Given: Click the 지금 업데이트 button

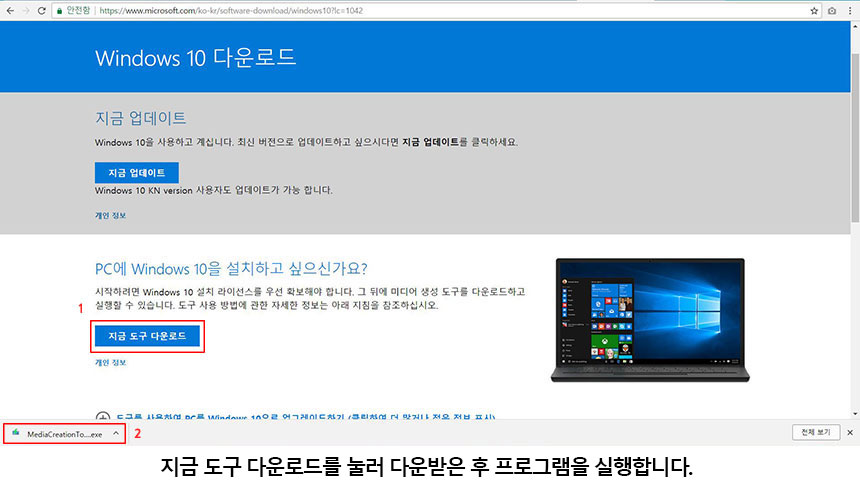Looking at the screenshot, I should click(137, 172).
